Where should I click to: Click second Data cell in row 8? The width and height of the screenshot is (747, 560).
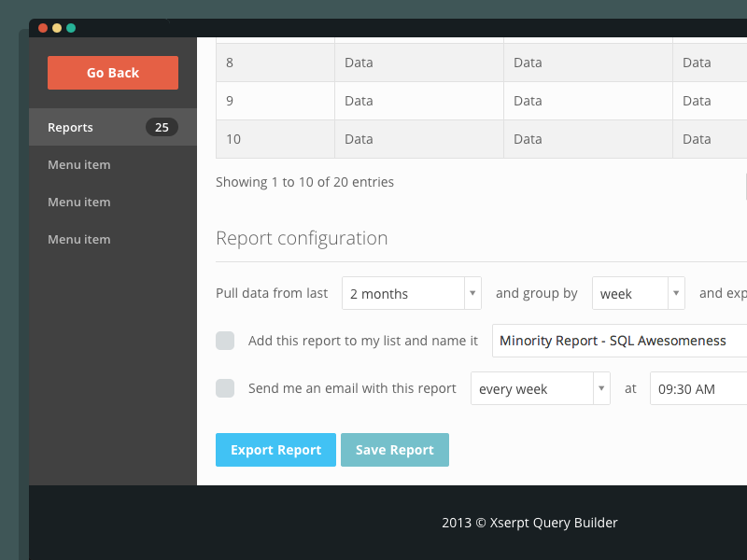pos(588,63)
